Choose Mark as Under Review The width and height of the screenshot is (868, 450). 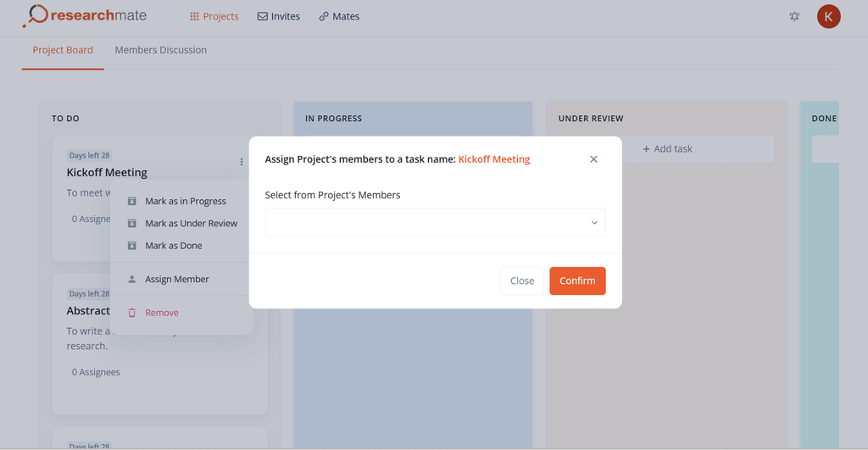(x=181, y=223)
